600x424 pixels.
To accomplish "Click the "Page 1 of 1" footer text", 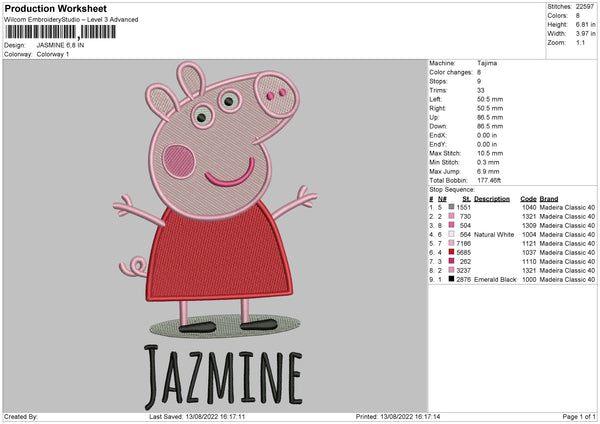I will tap(579, 416).
